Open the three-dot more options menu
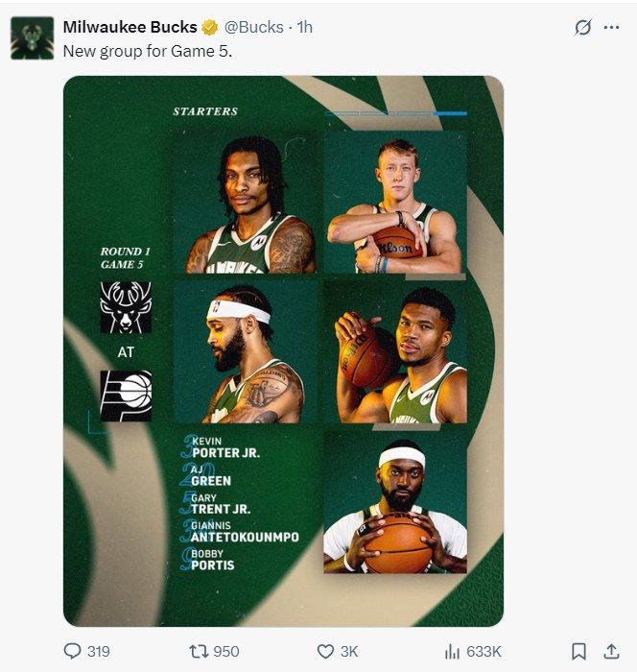The height and width of the screenshot is (672, 637). [x=611, y=28]
